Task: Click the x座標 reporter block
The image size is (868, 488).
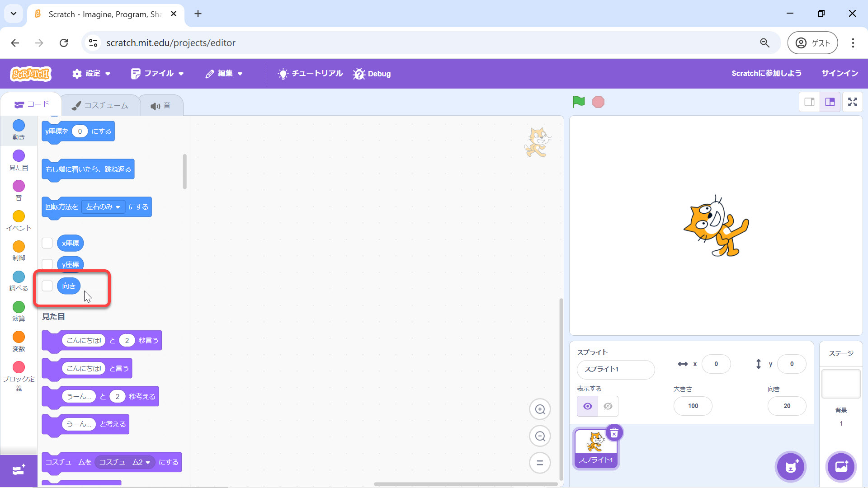Action: (x=70, y=243)
